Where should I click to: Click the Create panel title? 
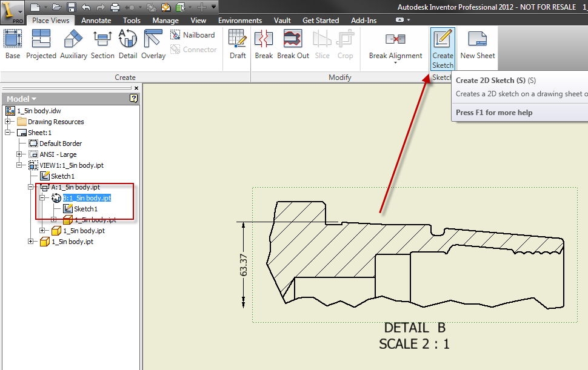point(125,77)
